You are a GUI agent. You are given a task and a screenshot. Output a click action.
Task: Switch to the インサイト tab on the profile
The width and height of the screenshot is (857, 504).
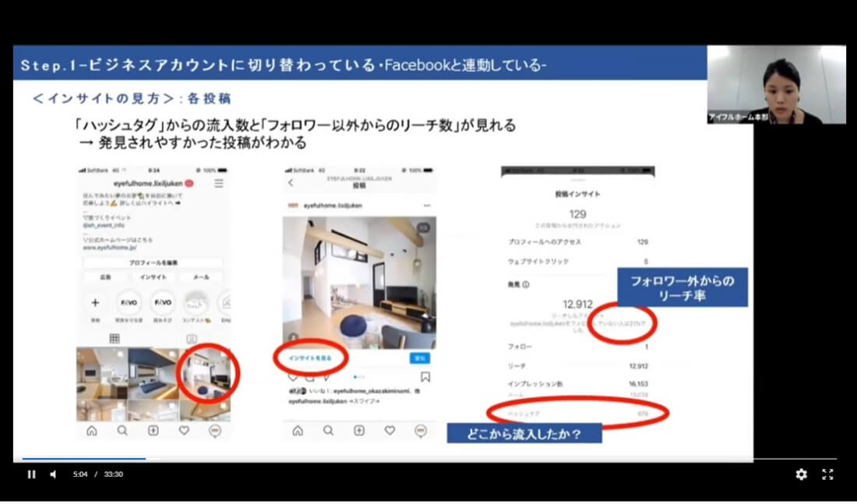point(153,277)
